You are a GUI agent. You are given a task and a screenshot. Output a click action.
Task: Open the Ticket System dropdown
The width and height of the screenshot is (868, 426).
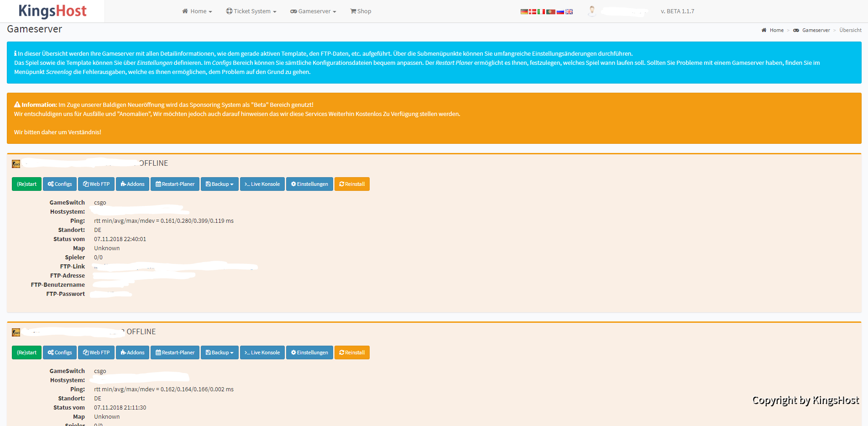251,11
